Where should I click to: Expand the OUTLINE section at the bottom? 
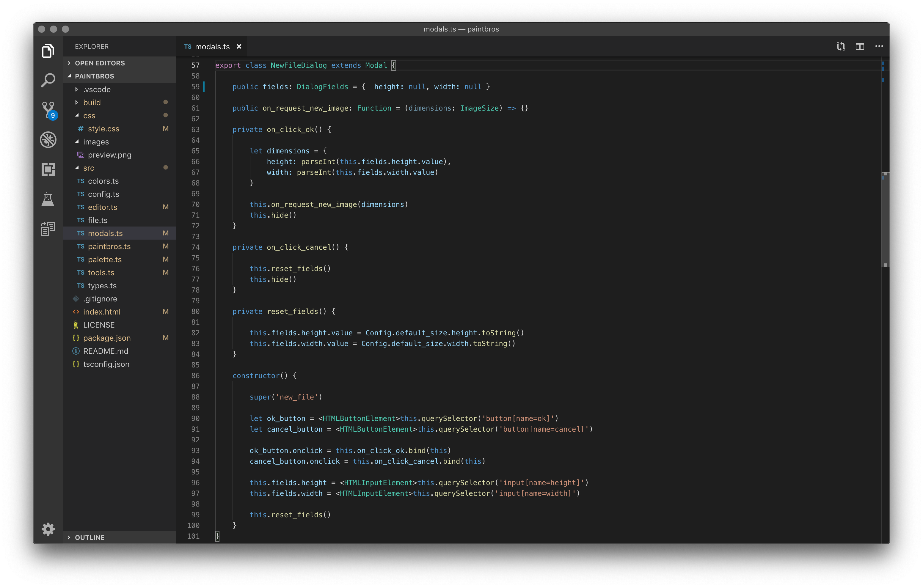pos(90,537)
